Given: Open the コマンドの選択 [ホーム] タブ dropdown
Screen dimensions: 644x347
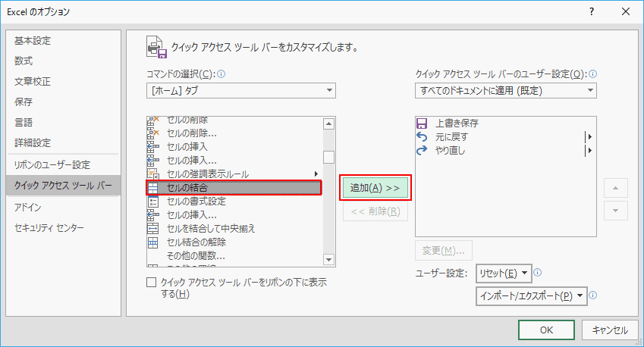Looking at the screenshot, I should (x=241, y=90).
